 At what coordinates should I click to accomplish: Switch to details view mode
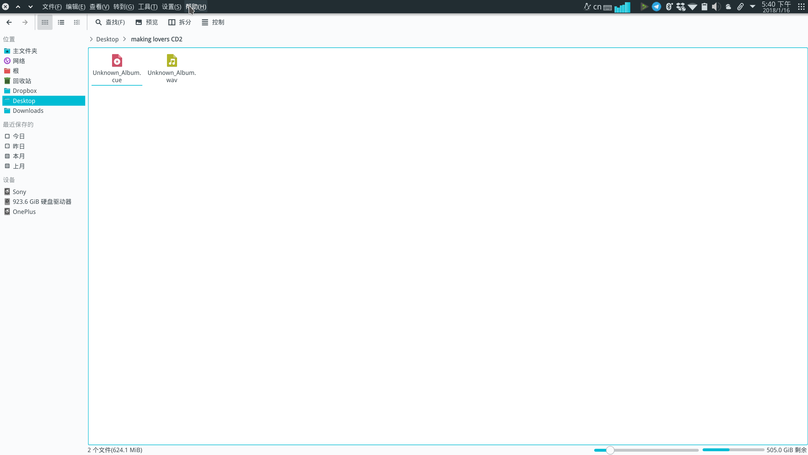[77, 22]
